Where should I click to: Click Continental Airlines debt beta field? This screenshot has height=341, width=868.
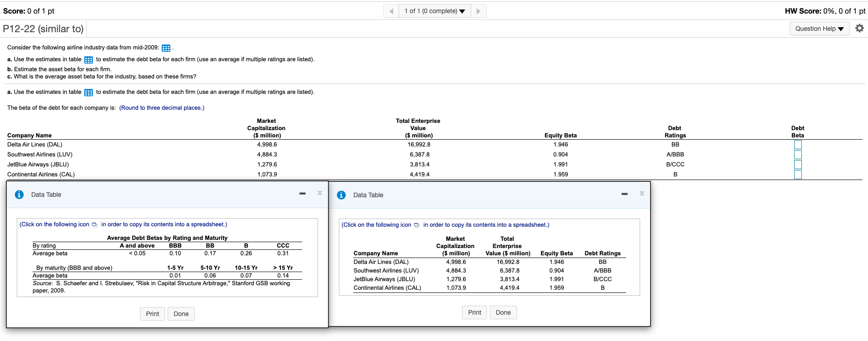point(798,175)
